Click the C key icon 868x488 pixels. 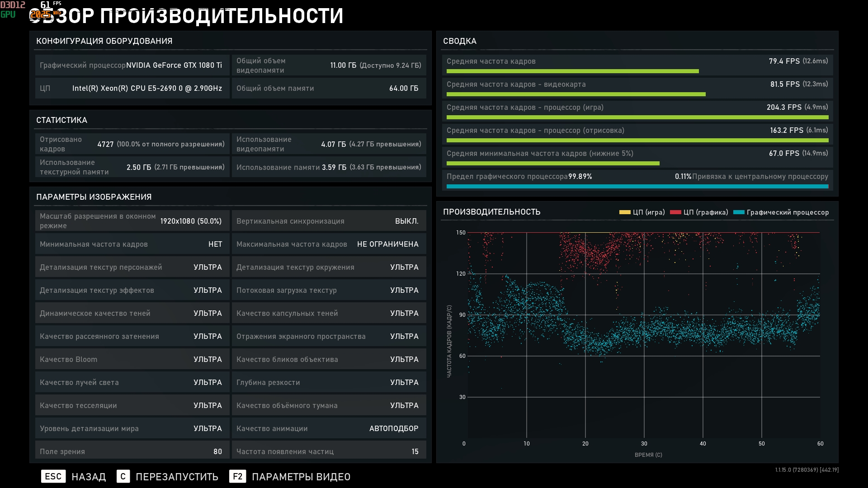(123, 476)
